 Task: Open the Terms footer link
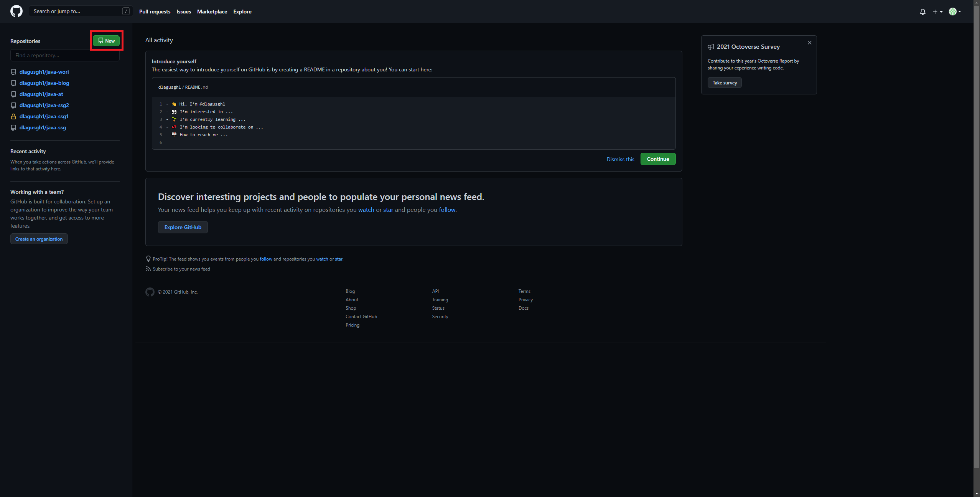[x=524, y=291]
